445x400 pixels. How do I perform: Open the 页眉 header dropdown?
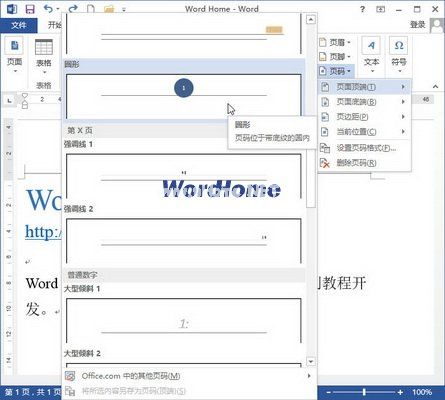pyautogui.click(x=335, y=42)
